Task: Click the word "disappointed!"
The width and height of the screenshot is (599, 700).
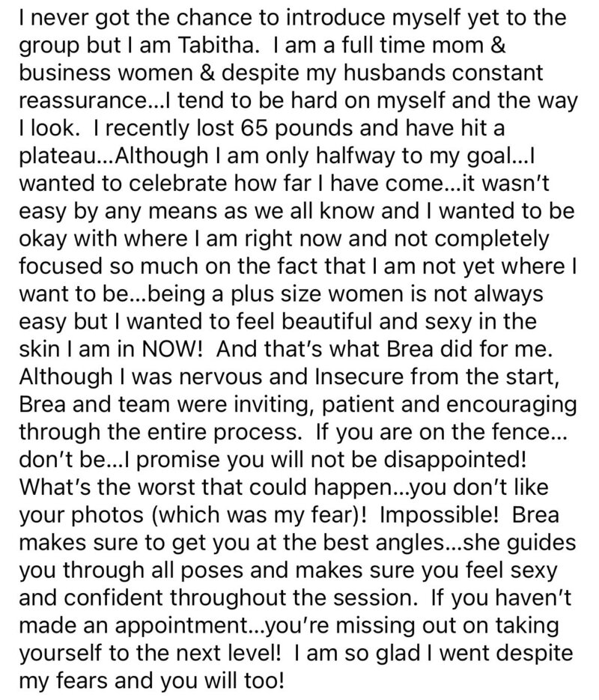Action: (x=454, y=460)
